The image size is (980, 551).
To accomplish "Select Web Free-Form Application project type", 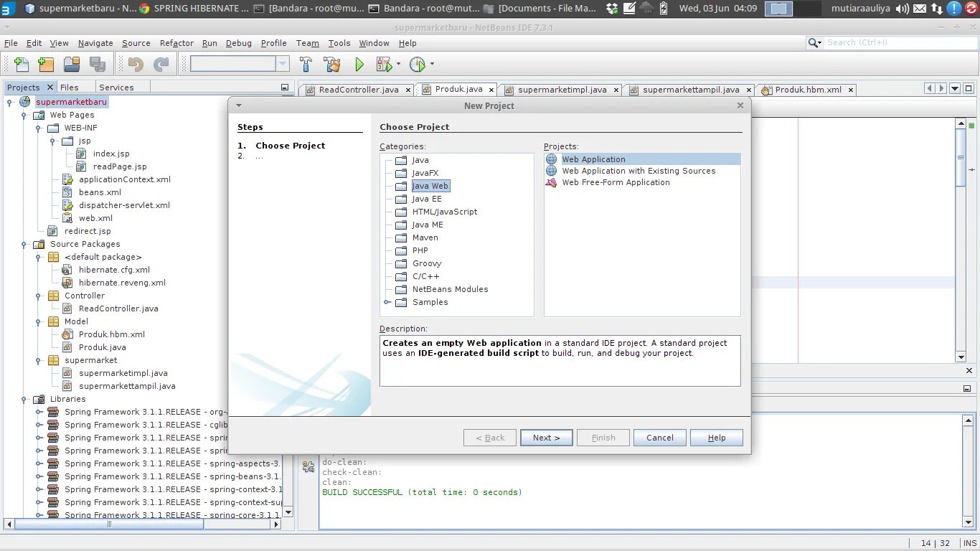I will tap(616, 182).
